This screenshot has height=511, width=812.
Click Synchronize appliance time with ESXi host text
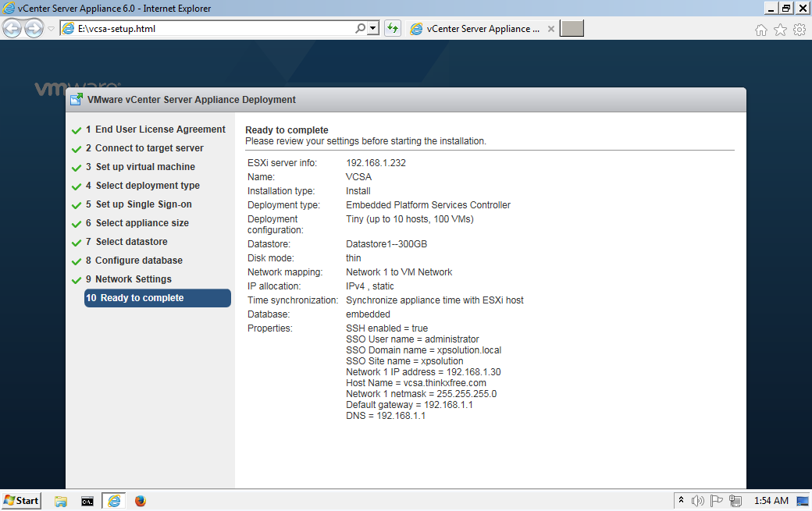point(434,300)
